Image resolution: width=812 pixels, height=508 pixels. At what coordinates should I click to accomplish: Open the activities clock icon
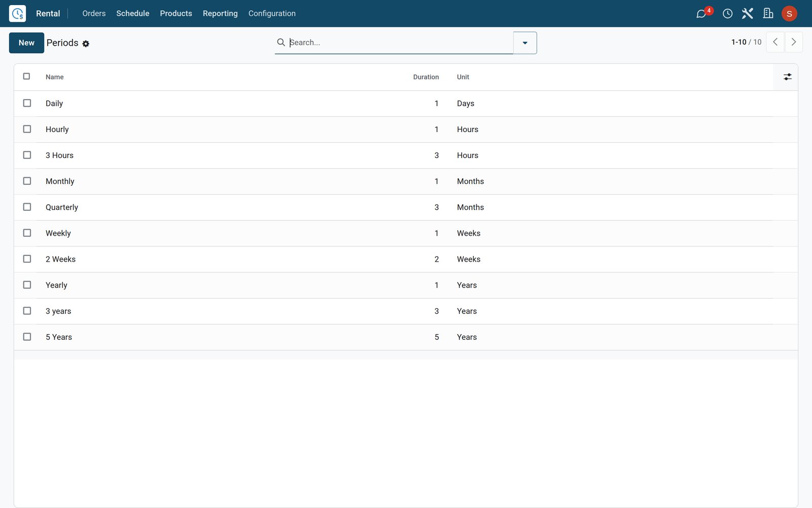pos(727,14)
